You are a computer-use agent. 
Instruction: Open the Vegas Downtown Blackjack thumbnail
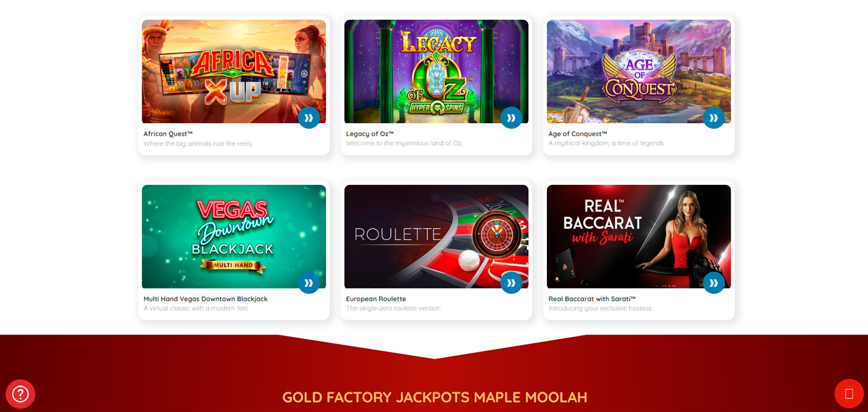(x=234, y=236)
